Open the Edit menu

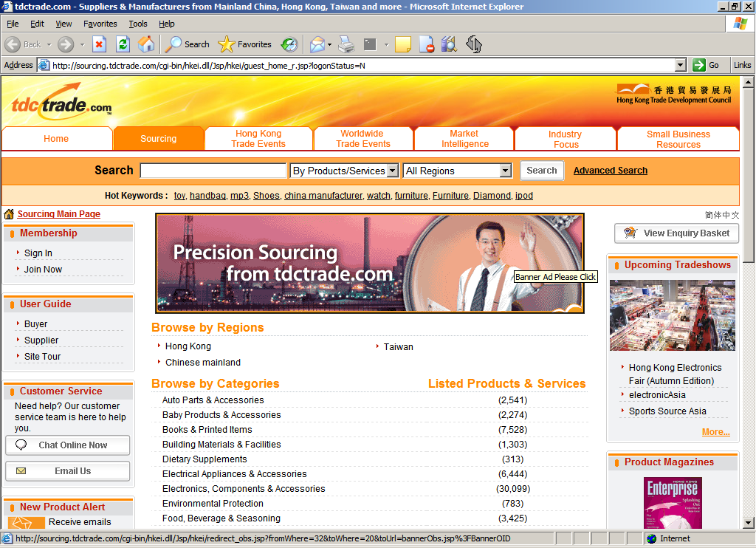coord(37,24)
